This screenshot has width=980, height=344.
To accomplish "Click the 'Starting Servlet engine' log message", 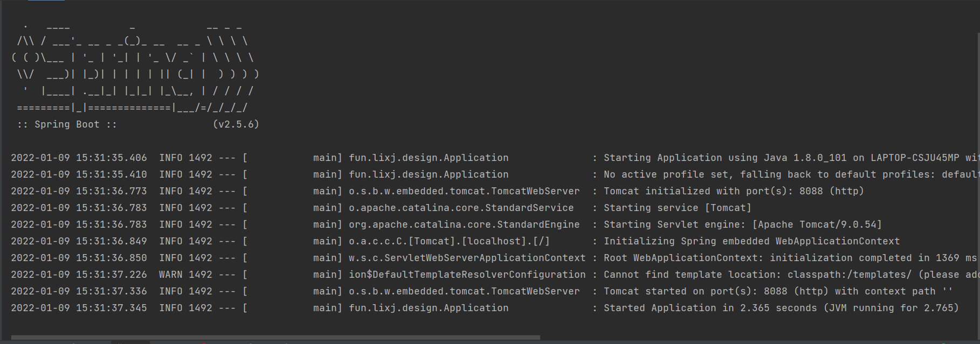I will point(742,224).
